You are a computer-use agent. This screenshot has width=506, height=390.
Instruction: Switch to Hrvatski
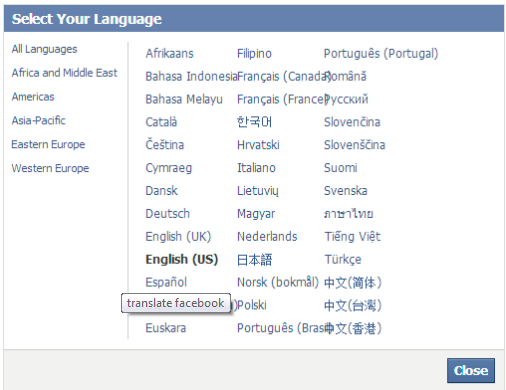[x=258, y=145]
